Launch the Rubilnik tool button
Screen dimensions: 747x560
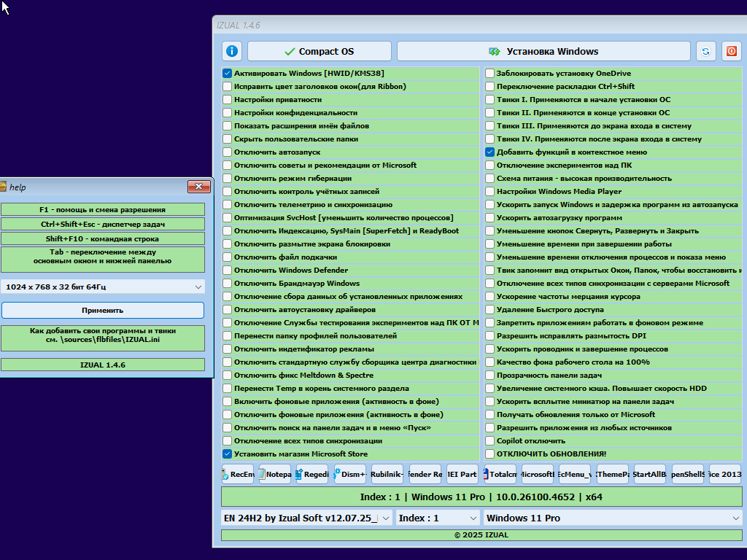coord(387,474)
